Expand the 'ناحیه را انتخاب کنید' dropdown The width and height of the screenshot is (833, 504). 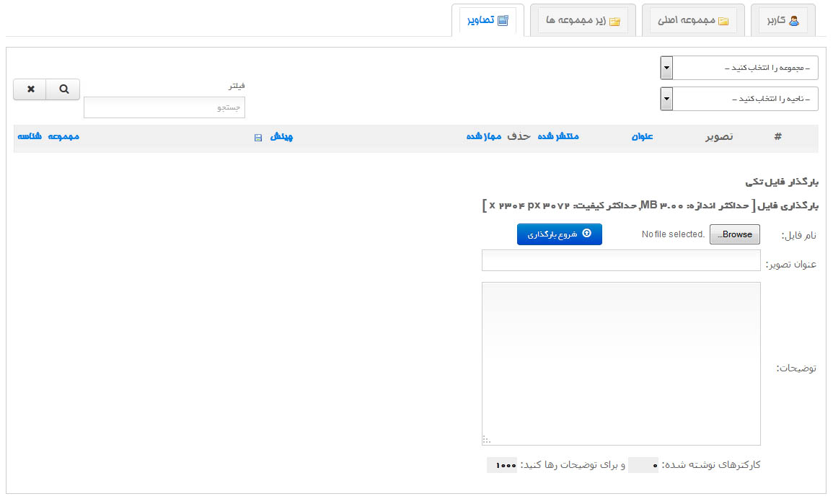739,99
